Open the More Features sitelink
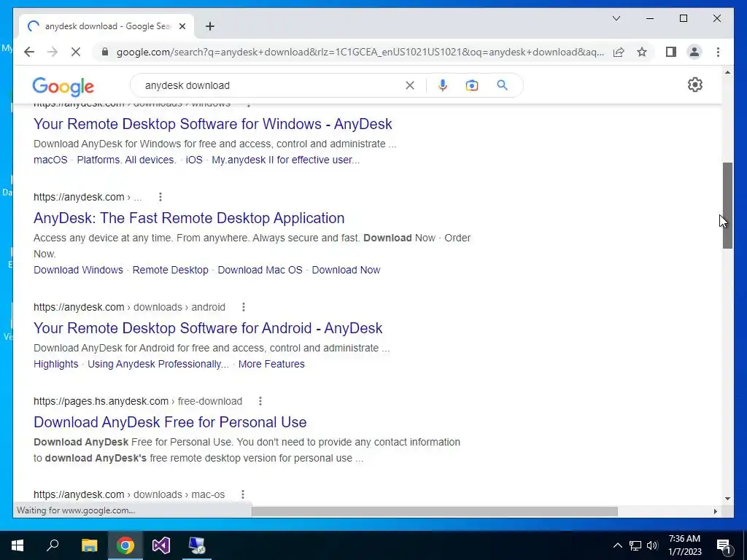This screenshot has height=560, width=747. [271, 365]
